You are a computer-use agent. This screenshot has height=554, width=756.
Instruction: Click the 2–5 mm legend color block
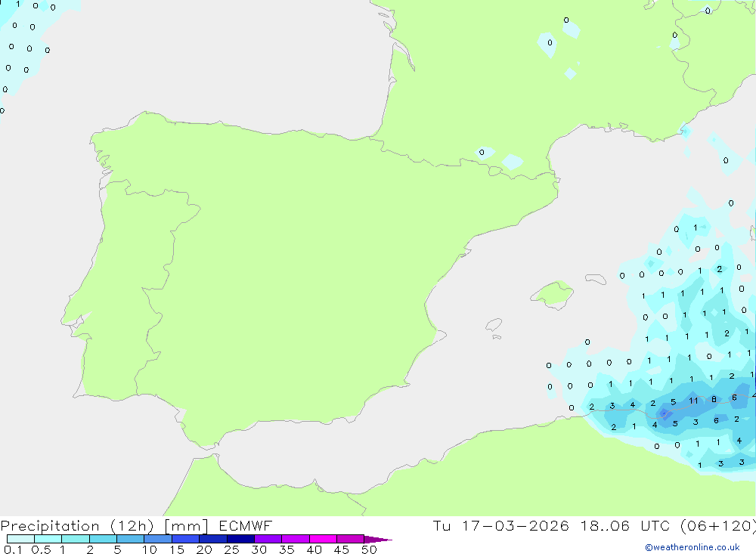tap(103, 539)
